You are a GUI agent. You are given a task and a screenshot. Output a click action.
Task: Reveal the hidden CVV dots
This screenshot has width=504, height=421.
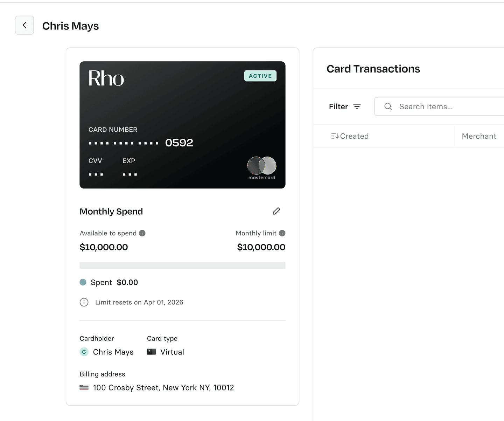96,174
